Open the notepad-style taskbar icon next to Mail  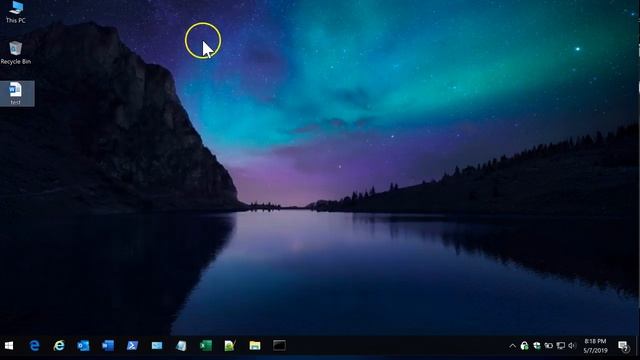pos(181,346)
